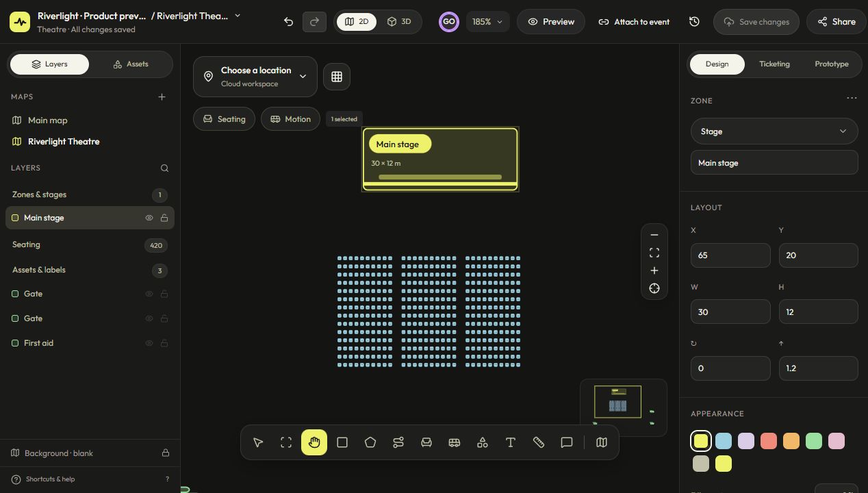Toggle lock on the first Gate layer
The height and width of the screenshot is (493, 868).
tap(164, 294)
